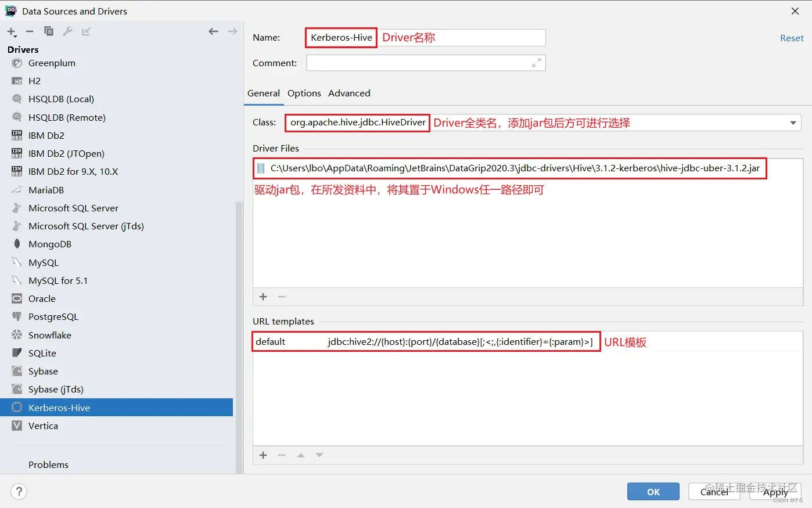Click the drivers list vertical scrollbar
The width and height of the screenshot is (812, 508).
pyautogui.click(x=239, y=337)
